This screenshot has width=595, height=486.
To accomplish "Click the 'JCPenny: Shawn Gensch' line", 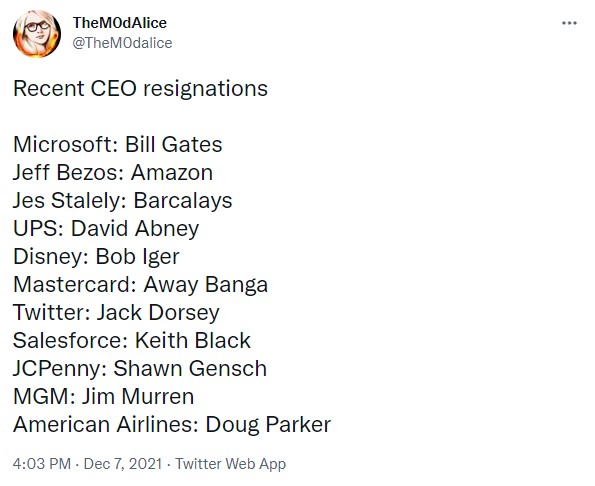I will coord(140,369).
